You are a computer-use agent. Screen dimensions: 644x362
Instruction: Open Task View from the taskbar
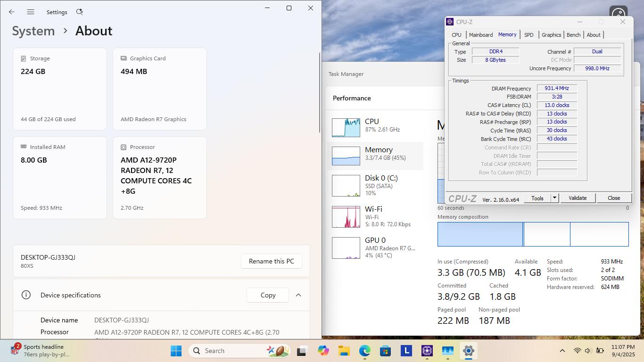tap(302, 351)
